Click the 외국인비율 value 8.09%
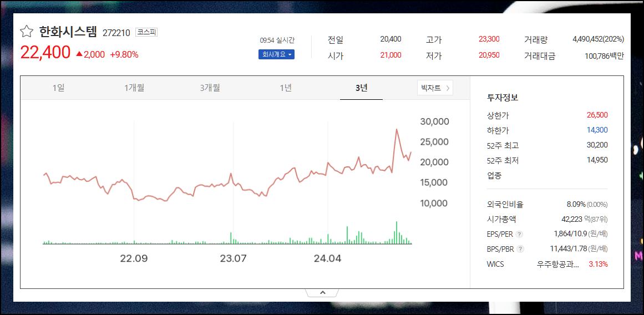This screenshot has height=315, width=644. click(x=575, y=204)
